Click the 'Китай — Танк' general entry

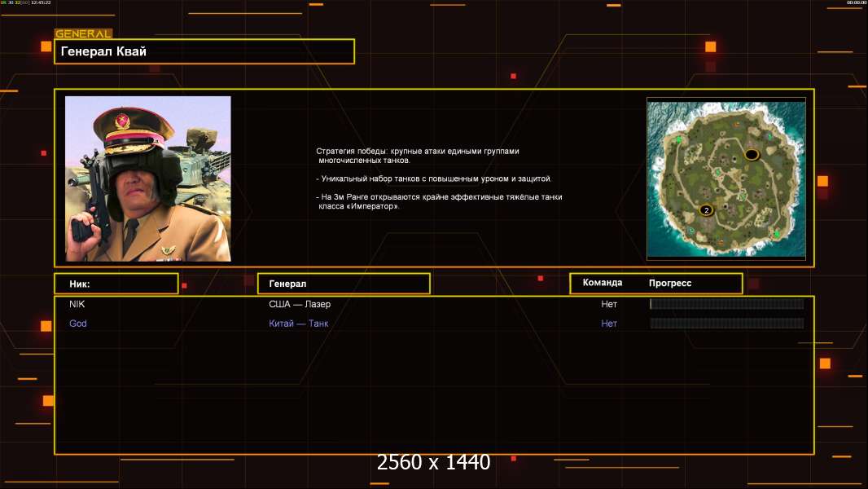pos(299,324)
